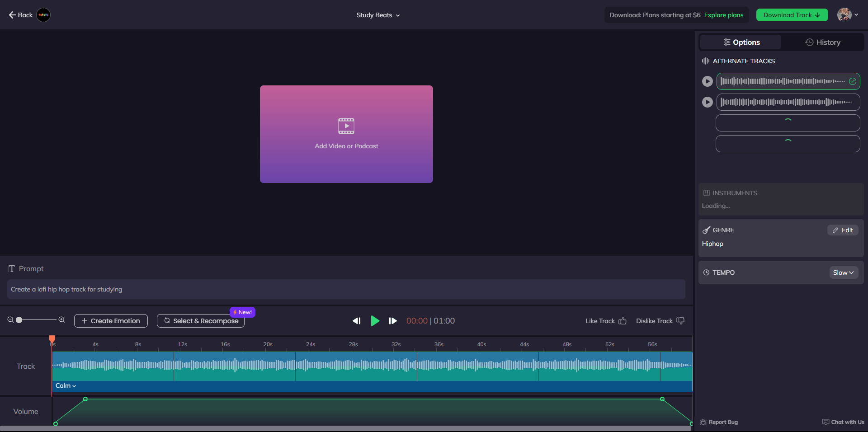The width and height of the screenshot is (868, 432).
Task: Dislike the current track
Action: coord(659,321)
